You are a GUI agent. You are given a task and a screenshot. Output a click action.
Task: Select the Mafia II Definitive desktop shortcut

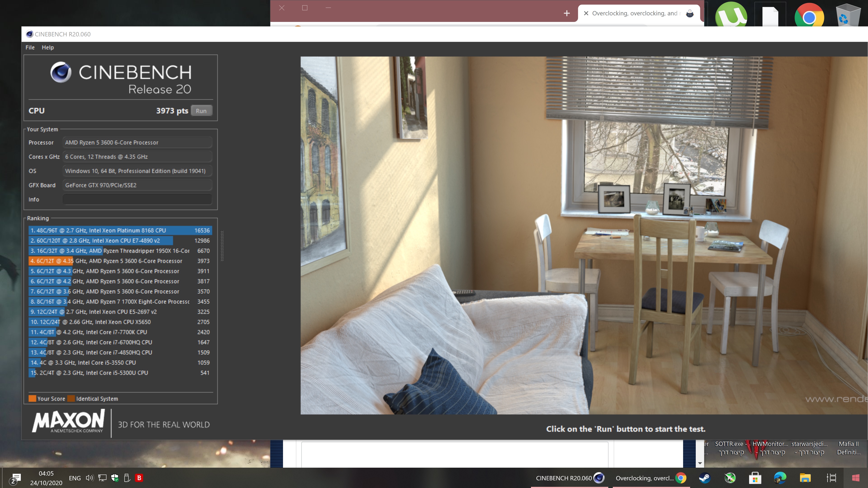pyautogui.click(x=849, y=448)
